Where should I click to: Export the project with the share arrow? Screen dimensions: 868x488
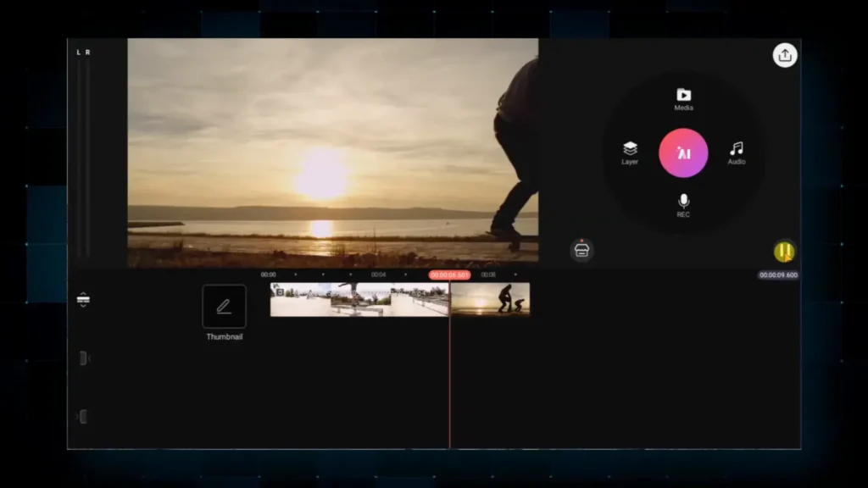[785, 55]
